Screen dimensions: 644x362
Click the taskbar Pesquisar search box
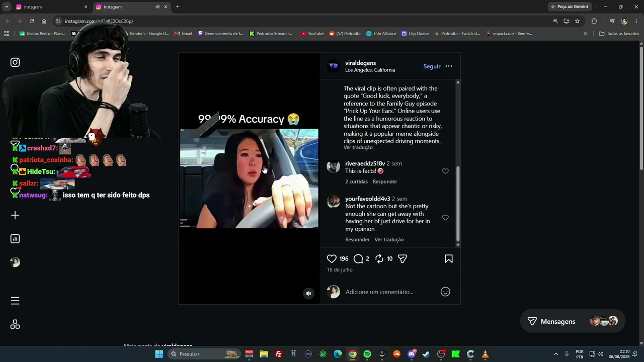tap(204, 354)
